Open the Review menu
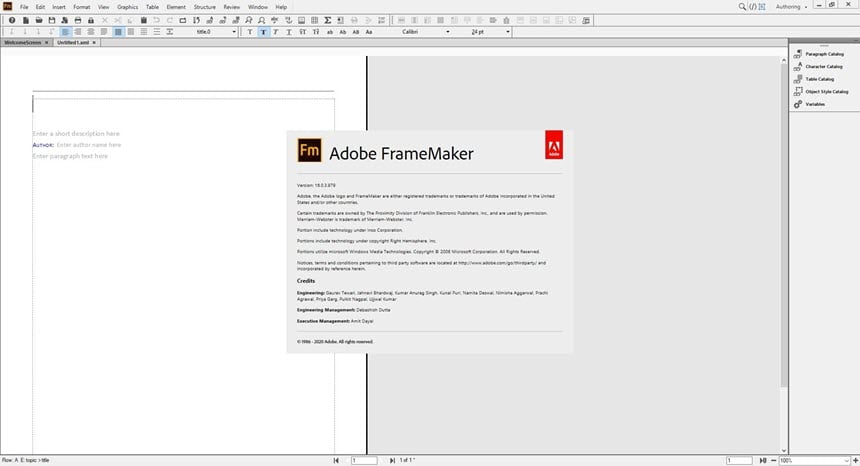860x466 pixels. (231, 7)
